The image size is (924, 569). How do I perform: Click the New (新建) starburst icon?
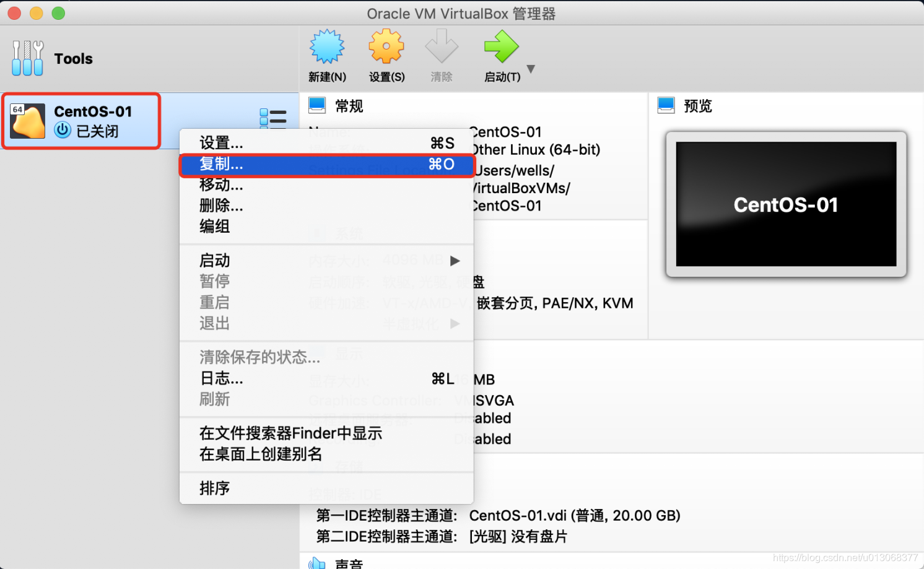click(x=327, y=46)
